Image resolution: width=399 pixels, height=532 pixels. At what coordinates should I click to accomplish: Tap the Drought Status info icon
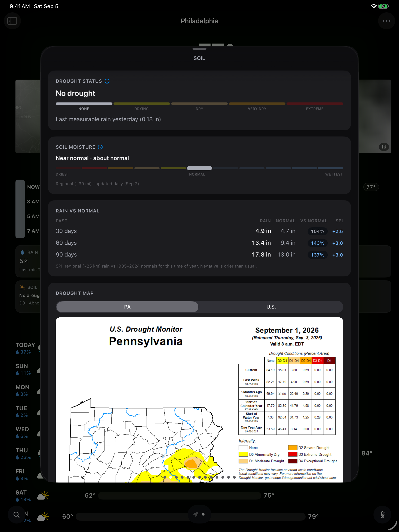coord(107,81)
